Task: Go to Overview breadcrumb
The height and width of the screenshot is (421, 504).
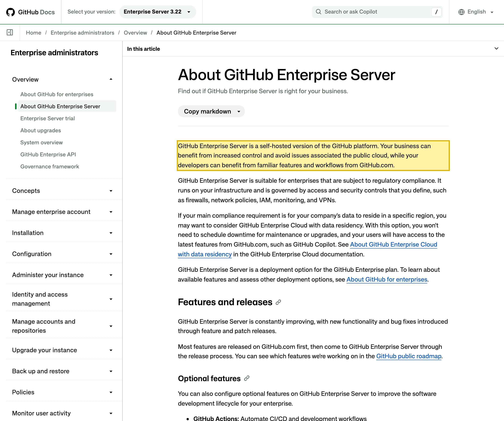Action: click(x=135, y=33)
